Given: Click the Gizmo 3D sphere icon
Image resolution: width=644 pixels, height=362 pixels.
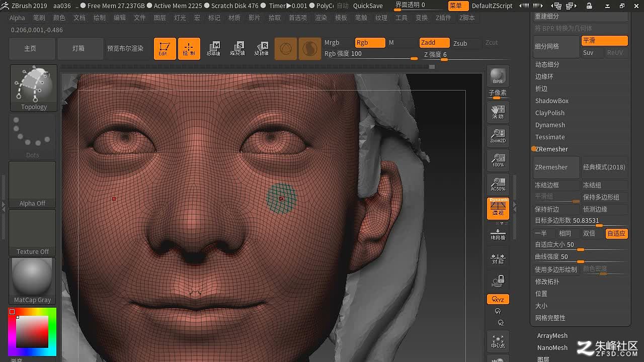Looking at the screenshot, I should click(286, 49).
